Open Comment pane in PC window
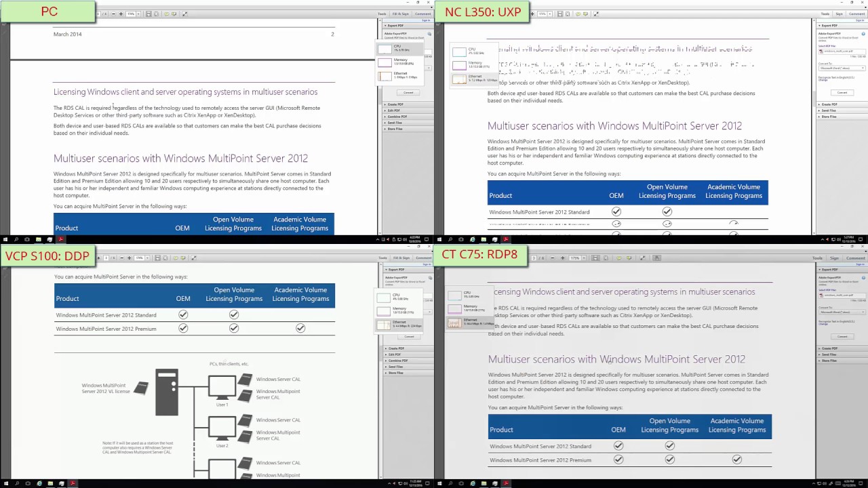The image size is (868, 488). point(422,14)
